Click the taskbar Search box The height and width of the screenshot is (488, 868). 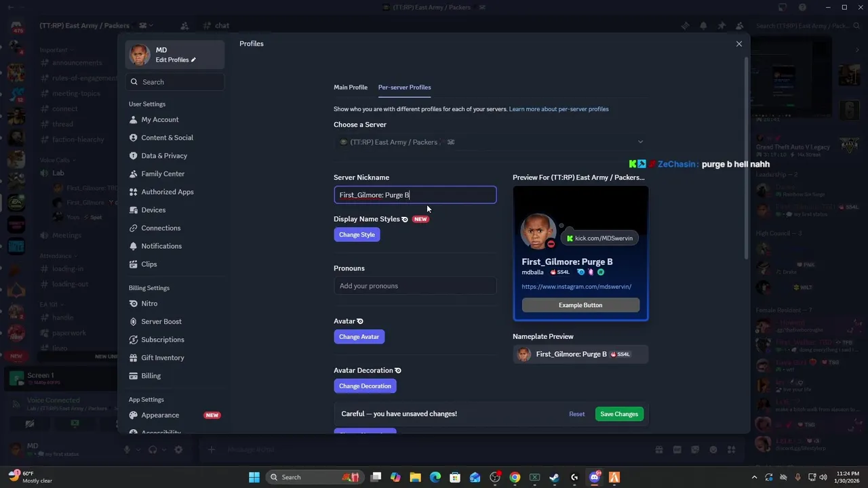(315, 477)
